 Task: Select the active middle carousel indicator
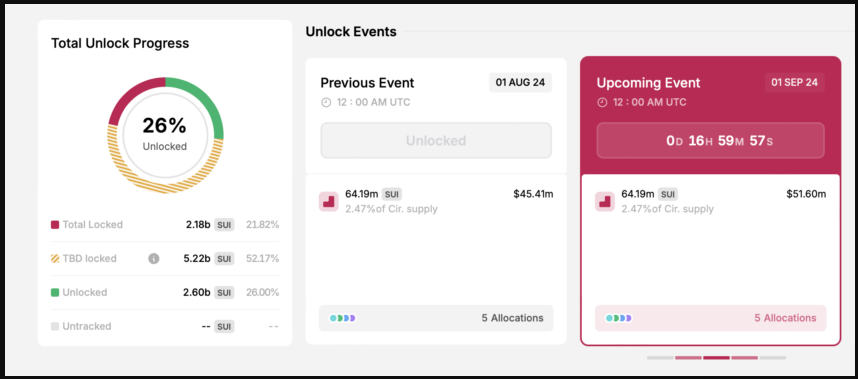716,358
